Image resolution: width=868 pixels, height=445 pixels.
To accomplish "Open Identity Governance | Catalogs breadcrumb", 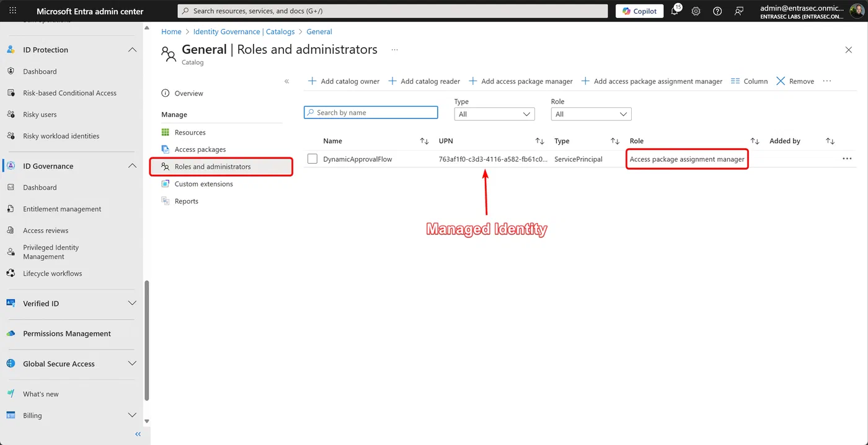I will tap(244, 32).
